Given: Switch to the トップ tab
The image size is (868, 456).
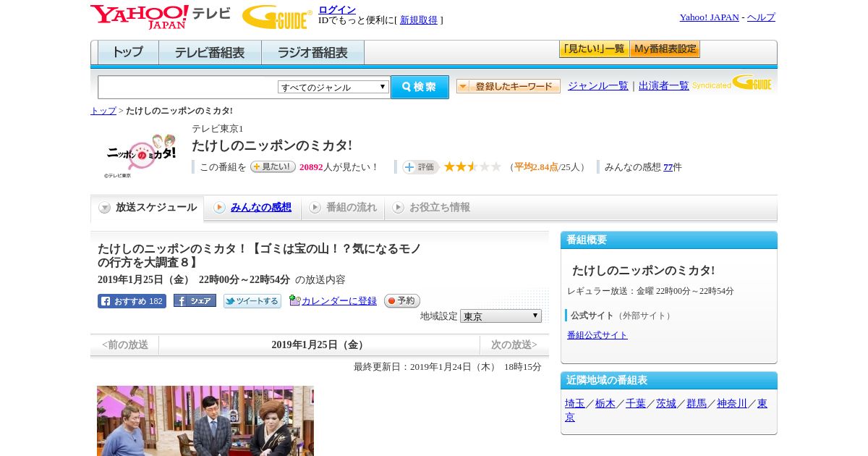Looking at the screenshot, I should (x=128, y=53).
